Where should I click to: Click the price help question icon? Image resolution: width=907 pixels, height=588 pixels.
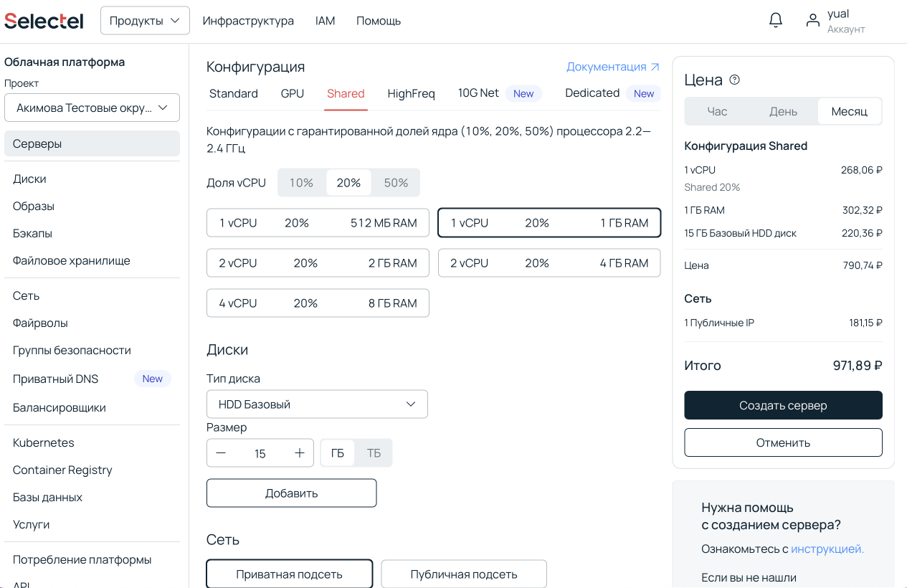tap(734, 80)
